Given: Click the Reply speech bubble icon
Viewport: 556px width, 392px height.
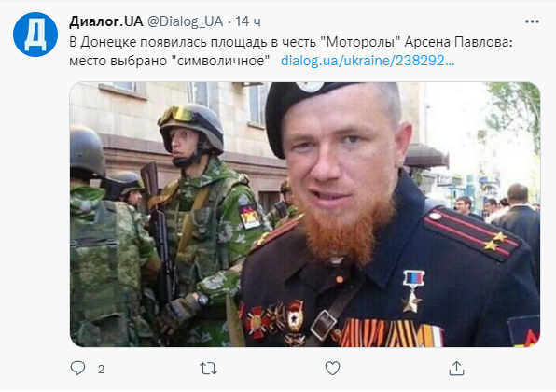Looking at the screenshot, I should click(x=77, y=369).
